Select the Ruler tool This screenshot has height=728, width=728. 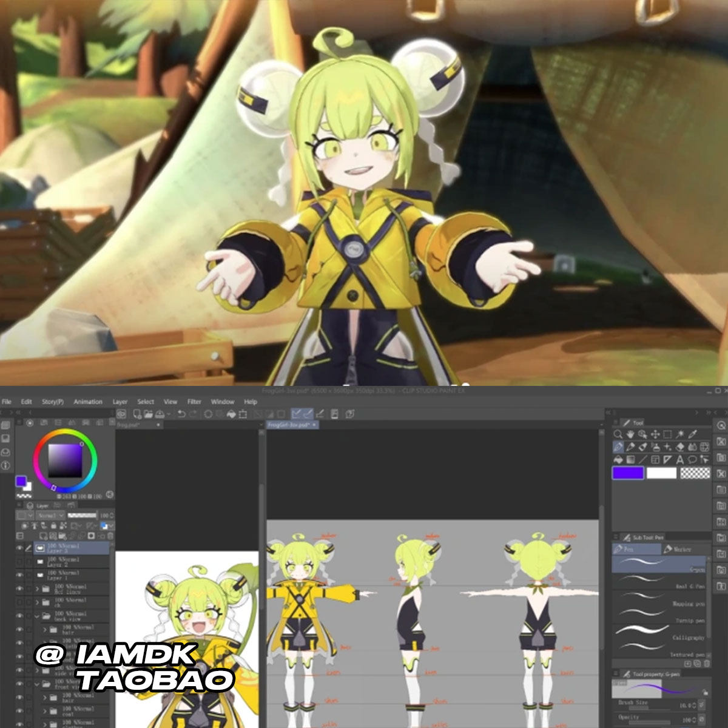(667, 460)
